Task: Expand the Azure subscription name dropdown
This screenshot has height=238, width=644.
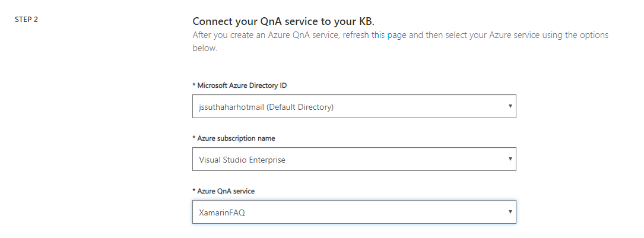Action: [354, 159]
